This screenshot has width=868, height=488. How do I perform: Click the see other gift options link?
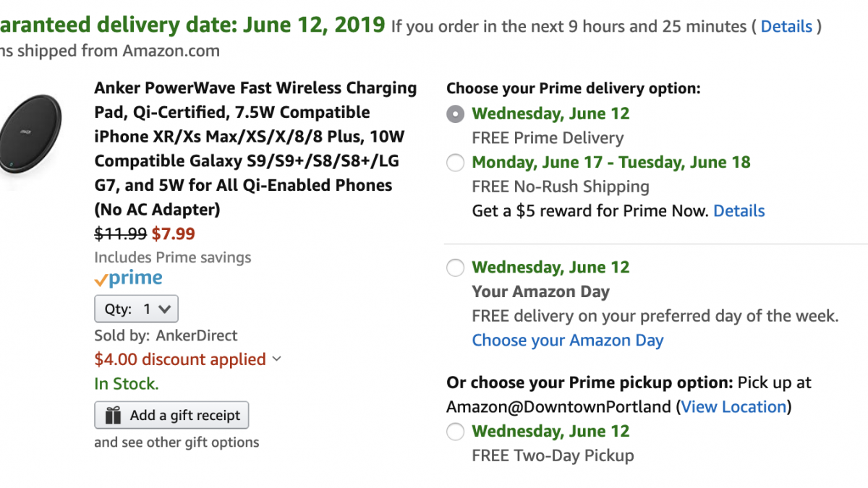(x=176, y=442)
